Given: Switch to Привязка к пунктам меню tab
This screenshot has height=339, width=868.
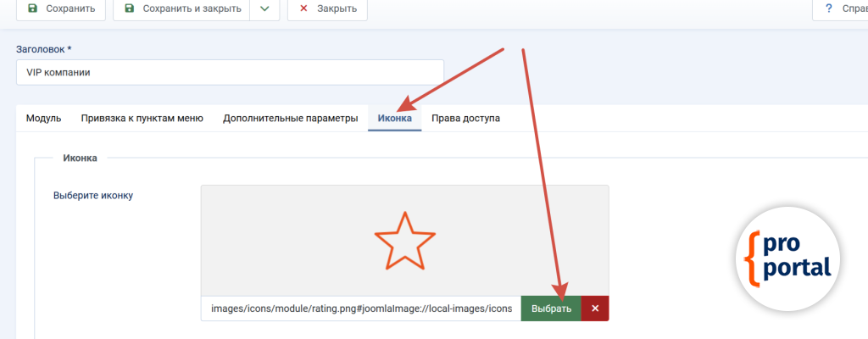Looking at the screenshot, I should click(x=142, y=119).
